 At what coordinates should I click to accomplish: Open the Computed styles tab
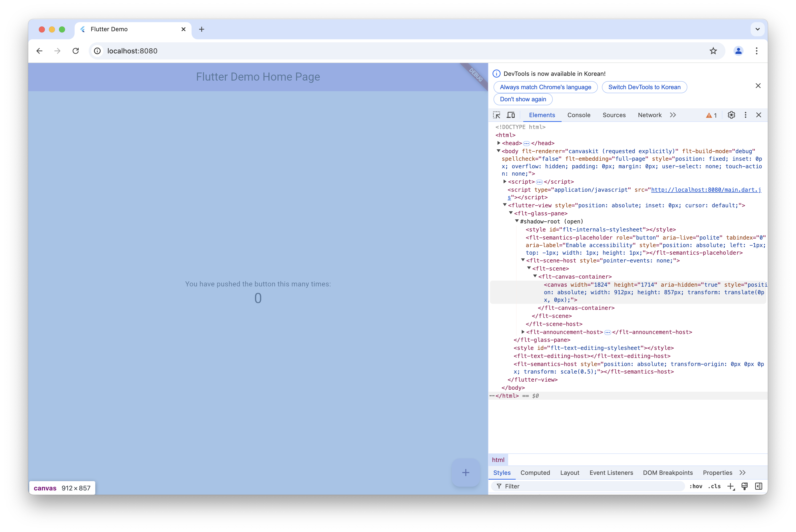point(535,473)
